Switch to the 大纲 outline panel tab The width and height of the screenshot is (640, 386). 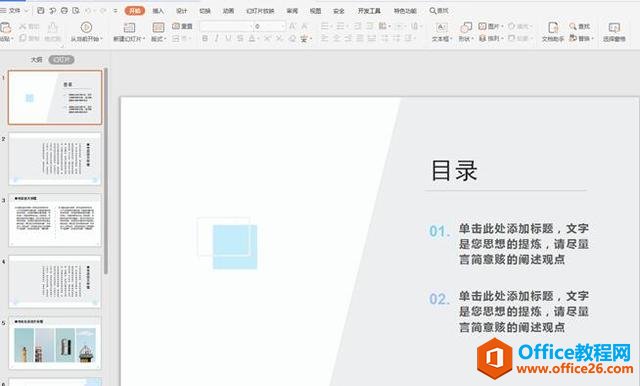click(37, 60)
